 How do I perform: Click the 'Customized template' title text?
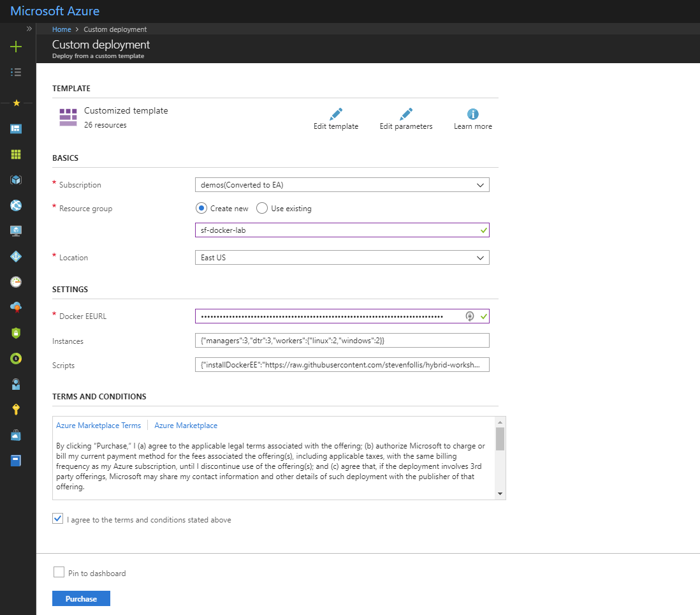tap(126, 111)
